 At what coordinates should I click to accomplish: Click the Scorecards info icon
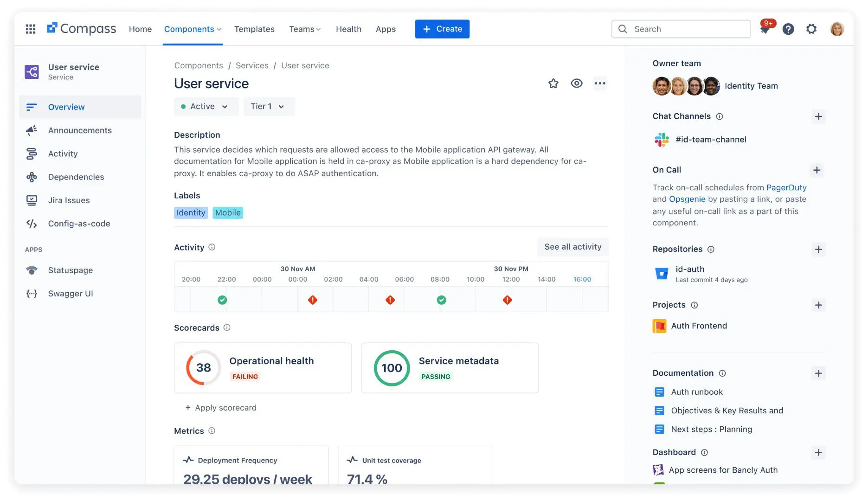pyautogui.click(x=227, y=328)
